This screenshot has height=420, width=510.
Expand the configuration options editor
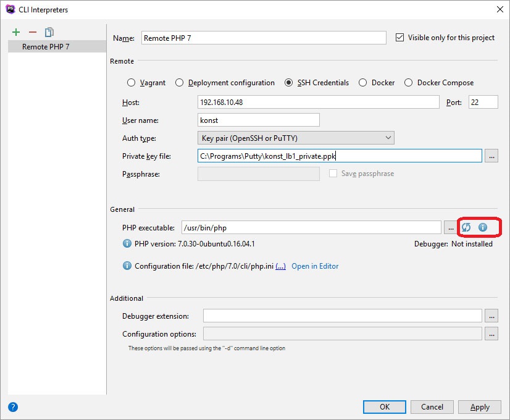click(491, 334)
